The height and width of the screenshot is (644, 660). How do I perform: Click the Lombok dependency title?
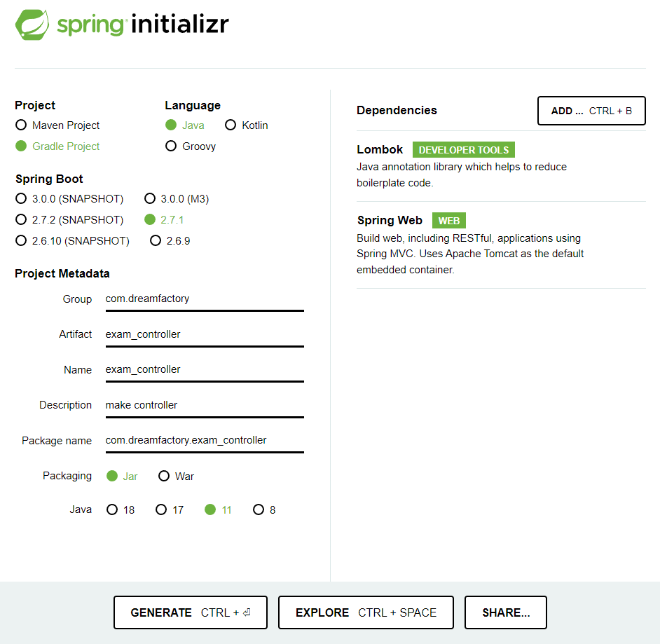click(380, 149)
